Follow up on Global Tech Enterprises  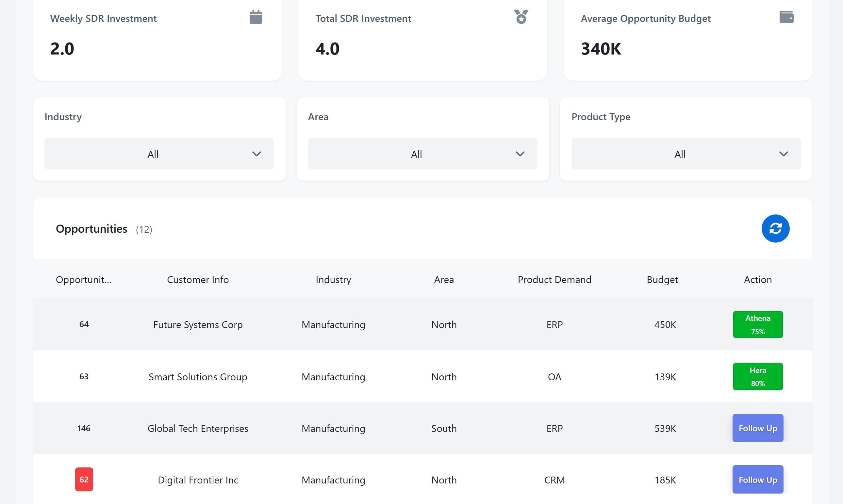click(757, 428)
